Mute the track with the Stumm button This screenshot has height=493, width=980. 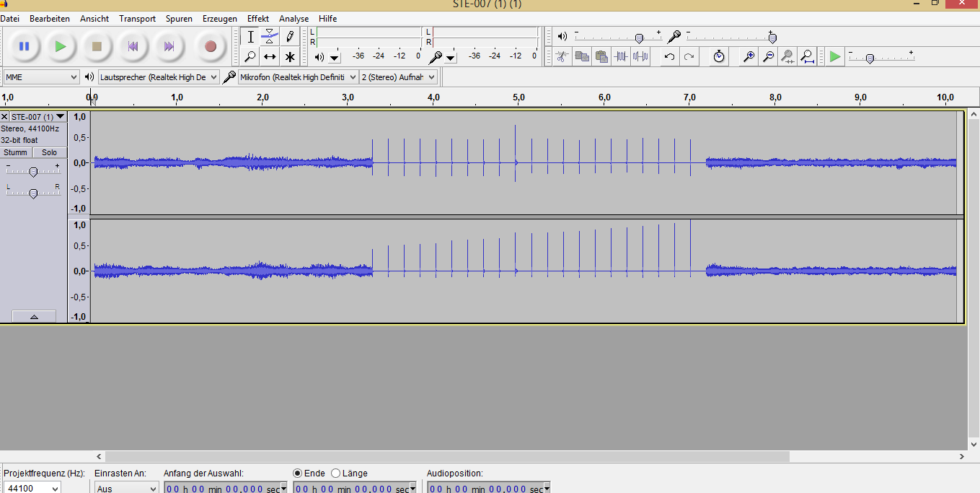(x=16, y=152)
